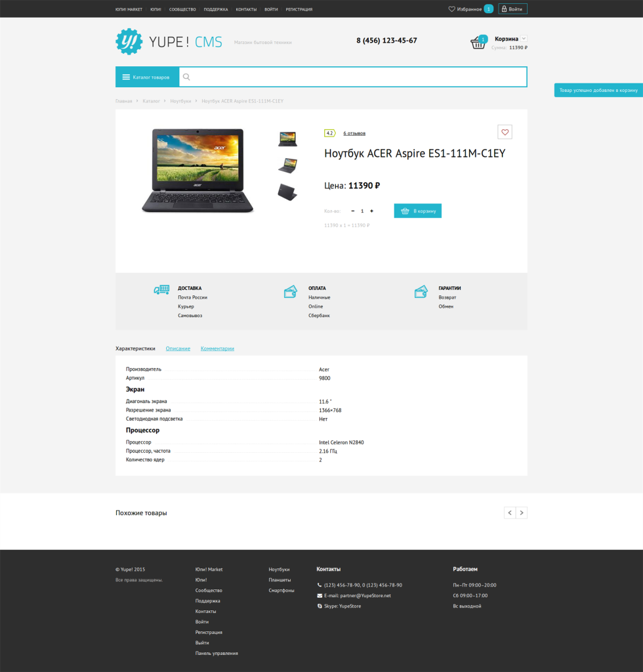This screenshot has width=643, height=672.
Task: Select angled-view laptop thumbnail
Action: tap(287, 165)
